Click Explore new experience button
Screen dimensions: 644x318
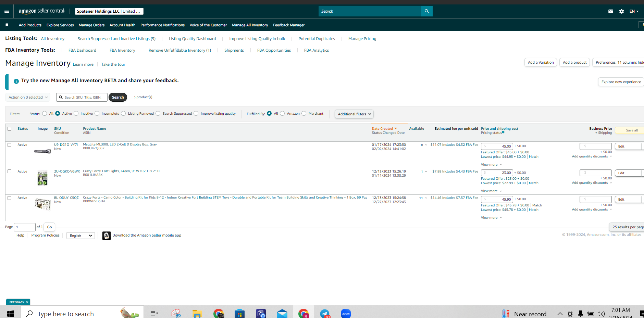coord(621,82)
